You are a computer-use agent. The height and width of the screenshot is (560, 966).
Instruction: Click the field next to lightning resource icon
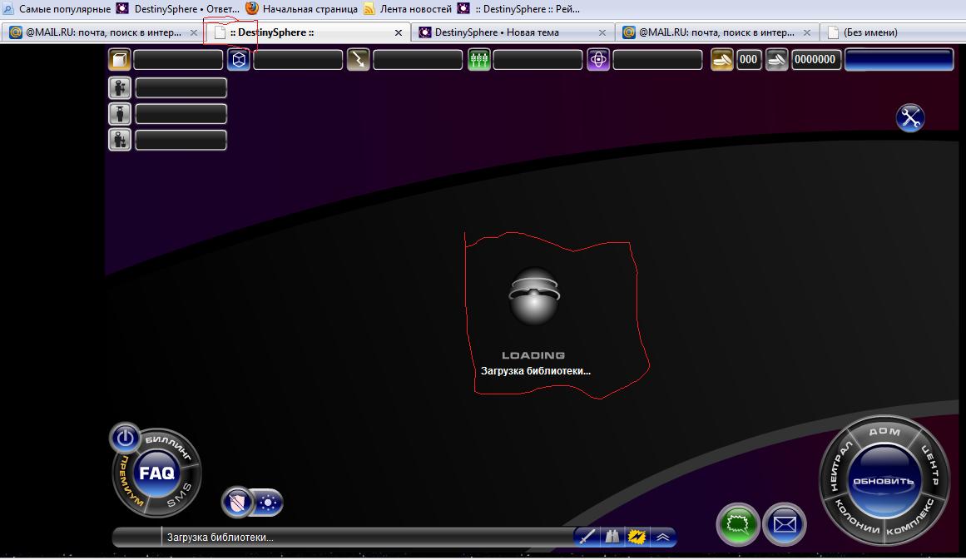pyautogui.click(x=418, y=60)
